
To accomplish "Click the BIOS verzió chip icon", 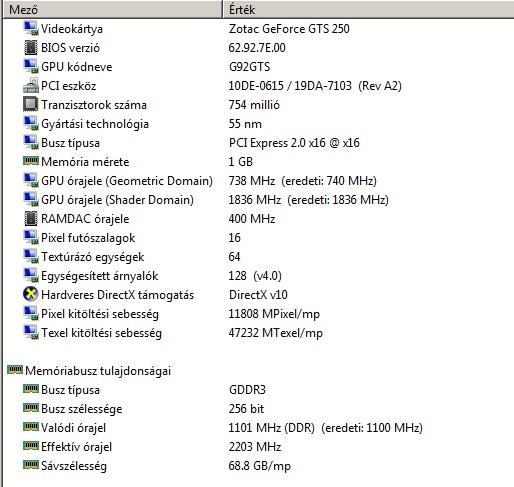I will 31,47.
